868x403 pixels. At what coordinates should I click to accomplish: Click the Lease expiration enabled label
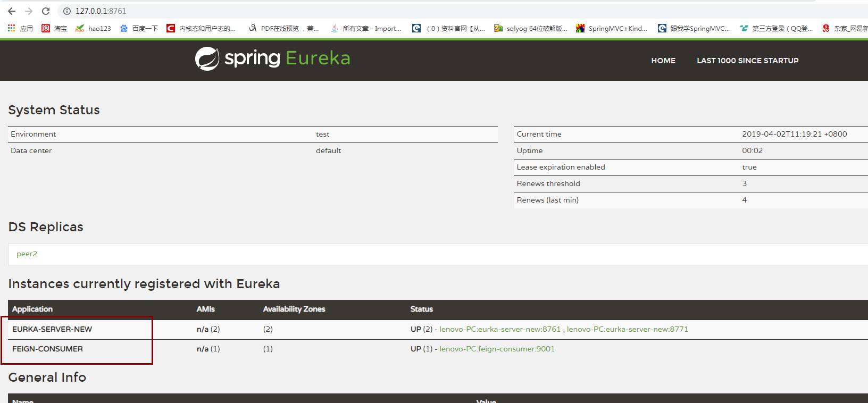(x=561, y=167)
